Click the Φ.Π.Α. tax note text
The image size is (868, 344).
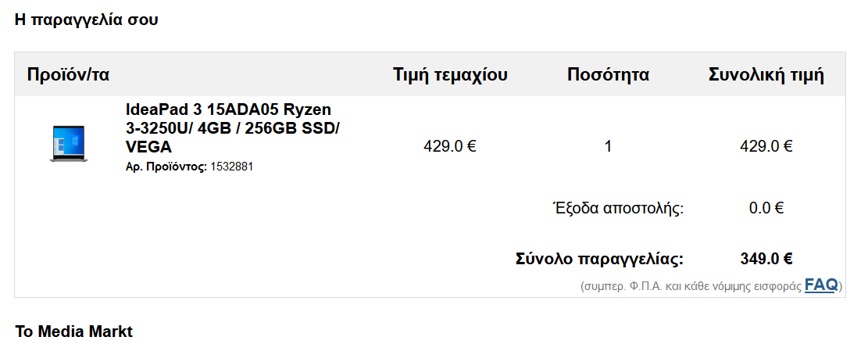click(x=691, y=286)
